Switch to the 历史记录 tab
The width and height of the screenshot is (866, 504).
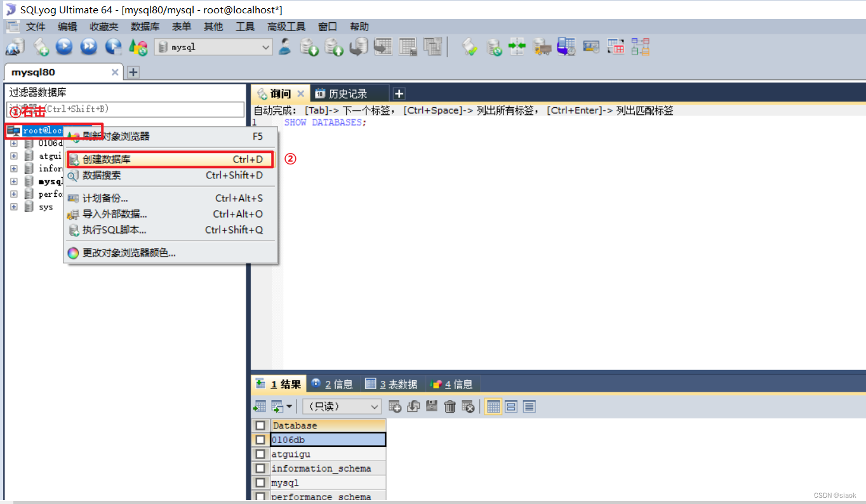click(x=348, y=93)
